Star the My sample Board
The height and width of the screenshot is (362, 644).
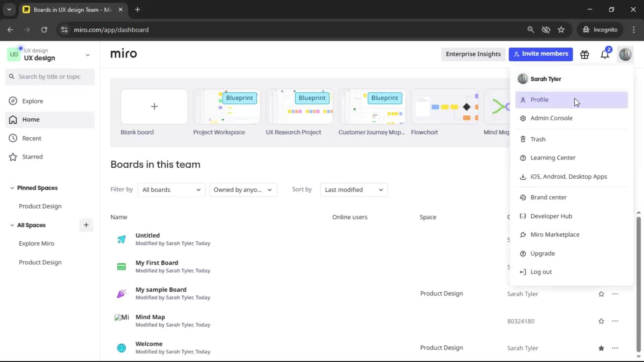point(601,294)
